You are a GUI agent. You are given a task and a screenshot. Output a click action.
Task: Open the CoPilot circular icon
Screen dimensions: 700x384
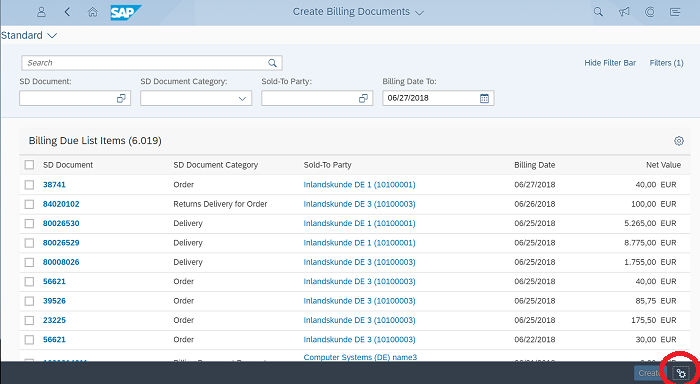coord(650,12)
